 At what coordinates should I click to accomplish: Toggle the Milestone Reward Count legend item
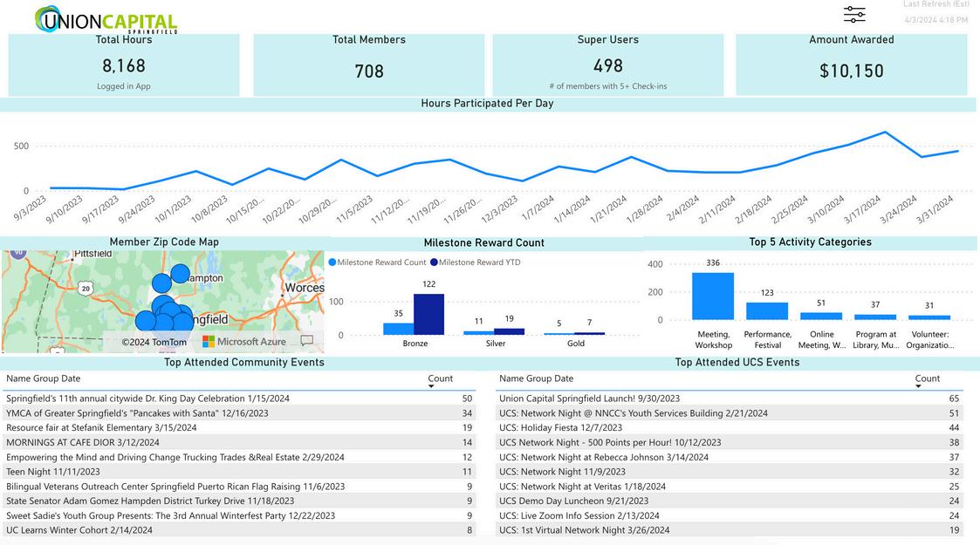coord(378,262)
